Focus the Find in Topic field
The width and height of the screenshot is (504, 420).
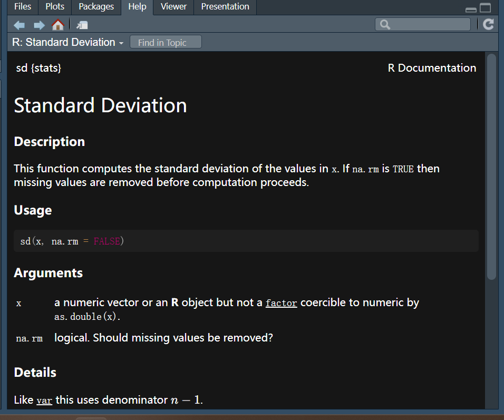166,42
